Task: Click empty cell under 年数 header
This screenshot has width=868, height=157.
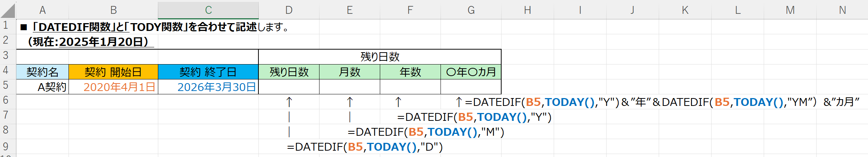Action: click(x=410, y=87)
